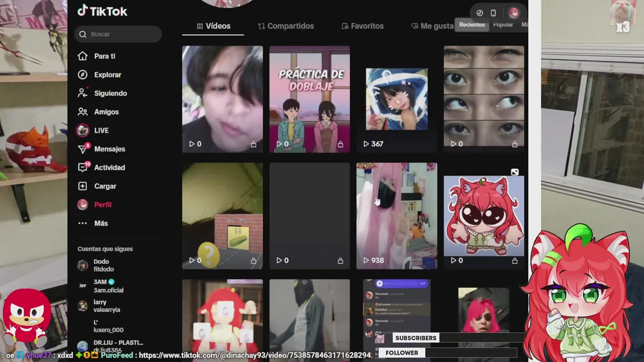
Task: Open the dark-haired face close-up video
Action: pos(222,99)
